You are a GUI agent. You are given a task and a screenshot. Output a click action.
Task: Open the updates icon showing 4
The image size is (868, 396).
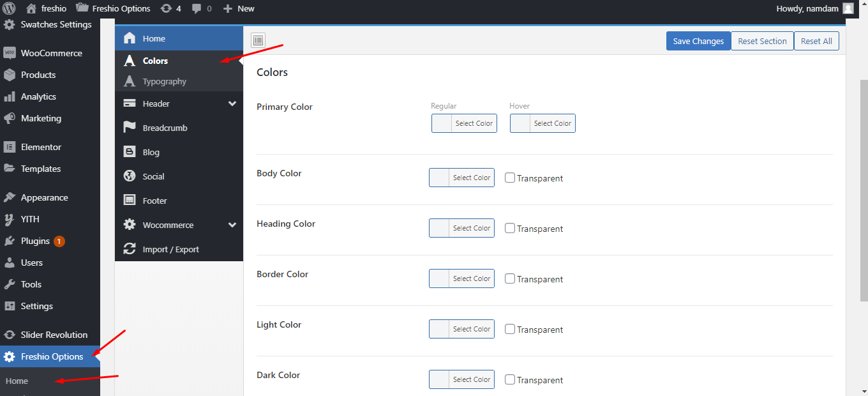167,8
